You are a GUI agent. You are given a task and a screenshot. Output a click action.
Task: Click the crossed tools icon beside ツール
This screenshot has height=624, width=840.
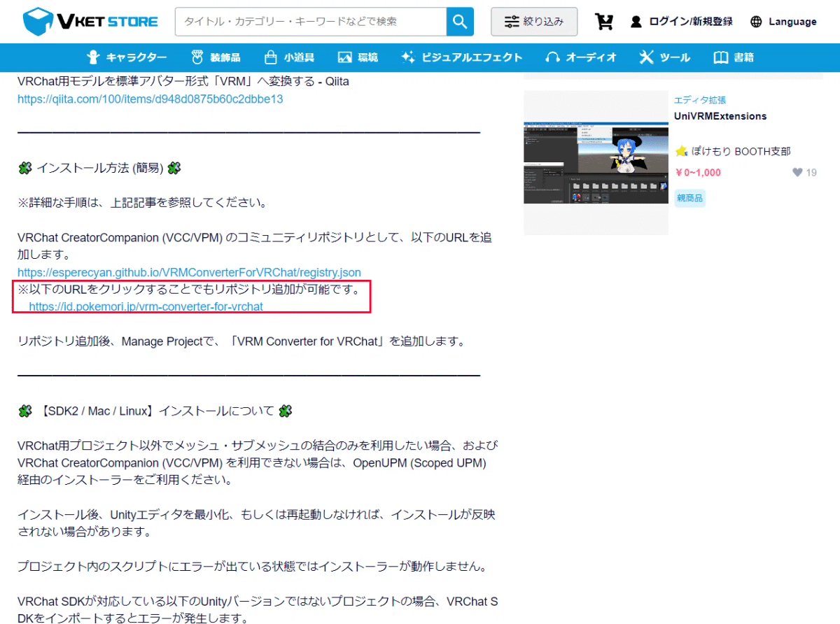647,57
